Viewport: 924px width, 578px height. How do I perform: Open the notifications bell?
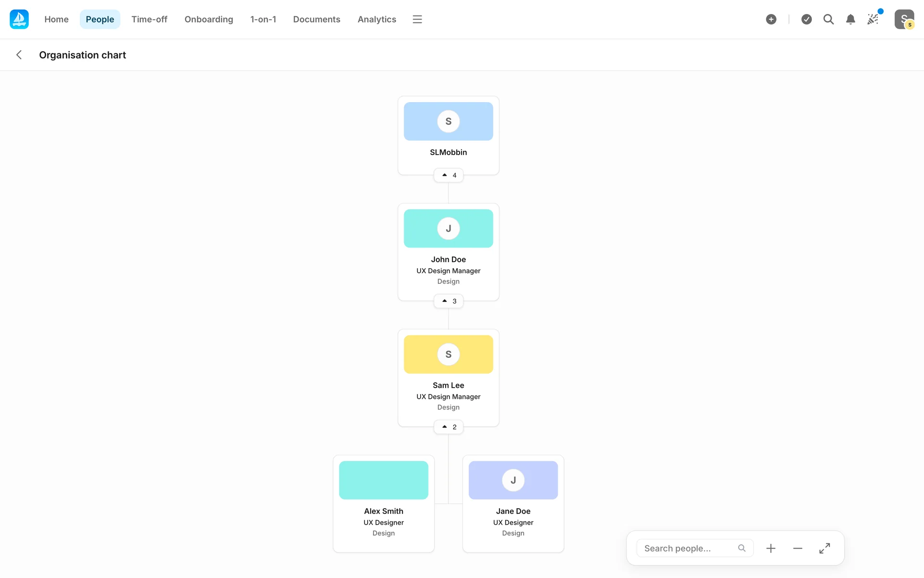(850, 19)
